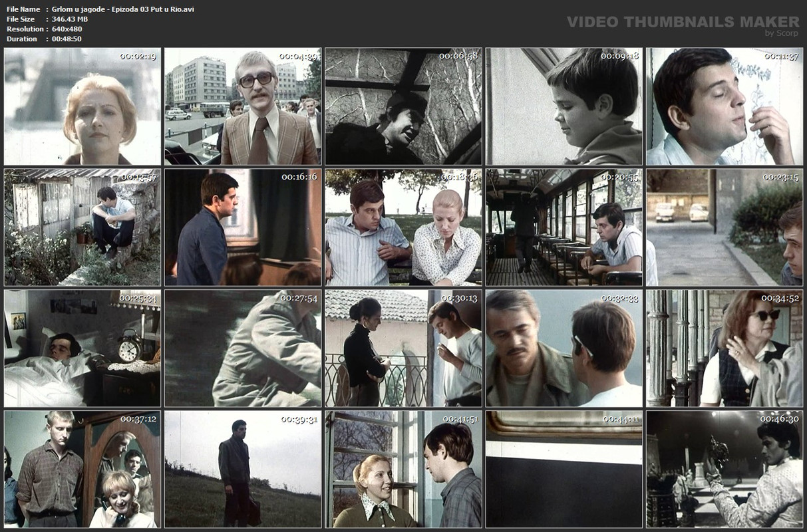Click the thumbnail at 00:06:58
The height and width of the screenshot is (532, 807).
pos(404,106)
